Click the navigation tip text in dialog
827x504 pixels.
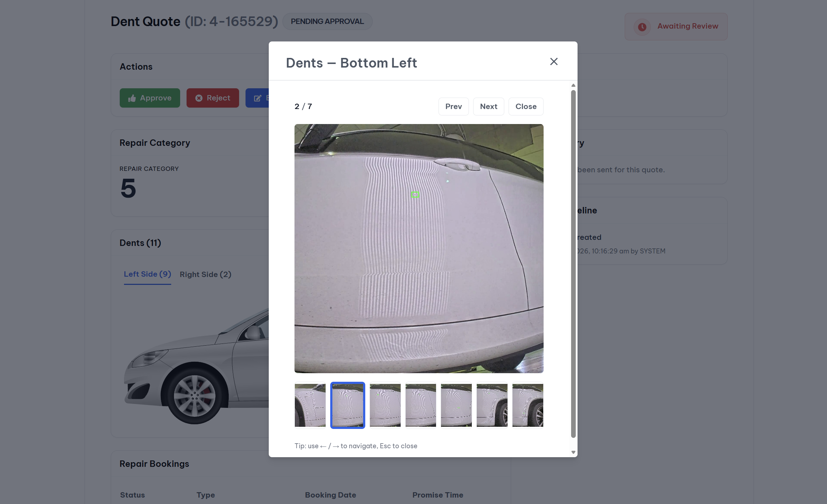pyautogui.click(x=356, y=446)
